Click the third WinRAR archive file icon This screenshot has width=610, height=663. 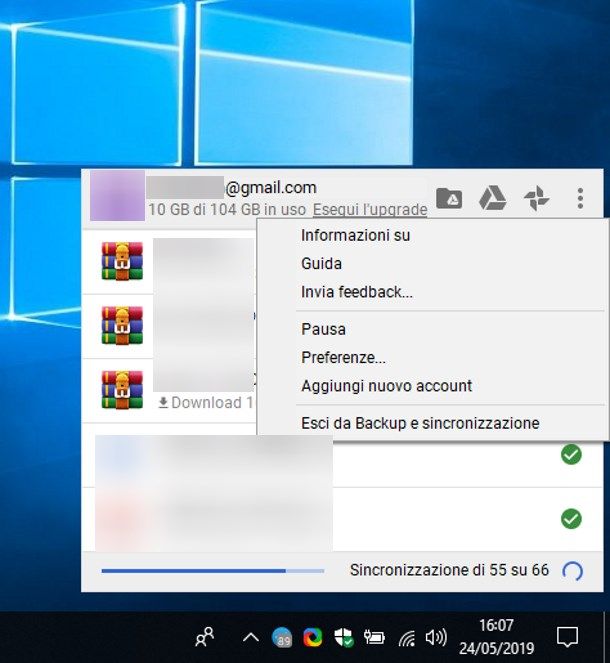(x=122, y=389)
